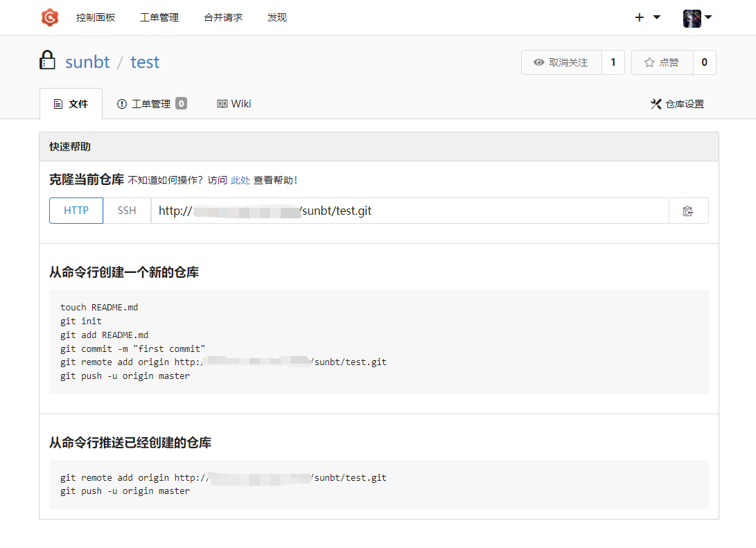
Task: Go to the sunbt user page link
Action: click(87, 62)
